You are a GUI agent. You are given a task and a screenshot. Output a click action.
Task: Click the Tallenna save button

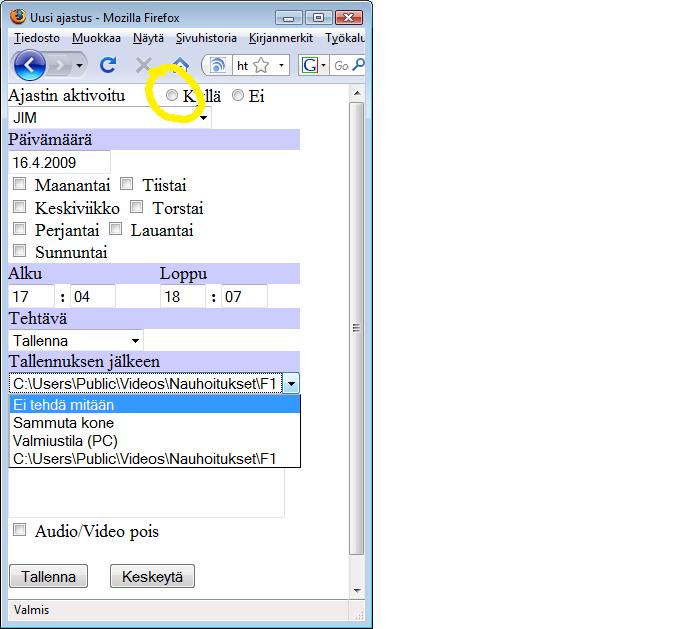click(x=49, y=576)
